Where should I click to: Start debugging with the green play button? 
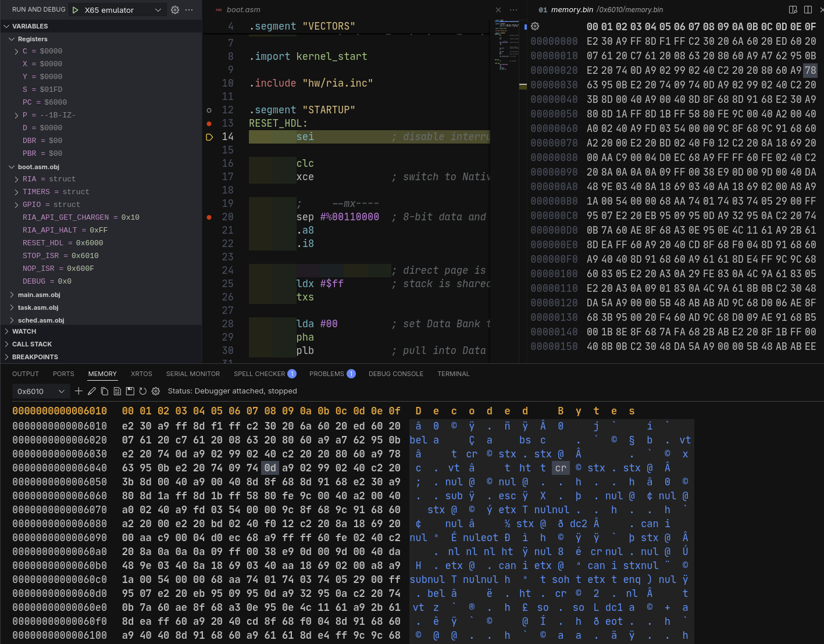click(x=76, y=10)
